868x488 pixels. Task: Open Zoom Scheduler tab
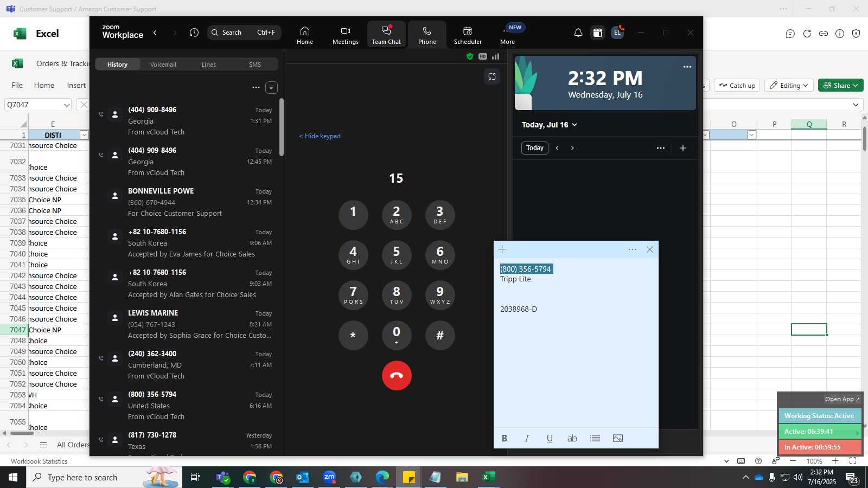(468, 35)
